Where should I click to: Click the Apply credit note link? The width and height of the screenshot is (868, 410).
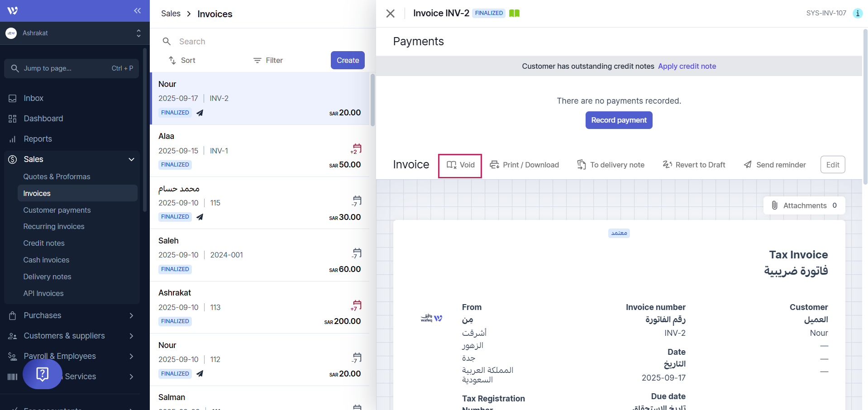point(687,66)
